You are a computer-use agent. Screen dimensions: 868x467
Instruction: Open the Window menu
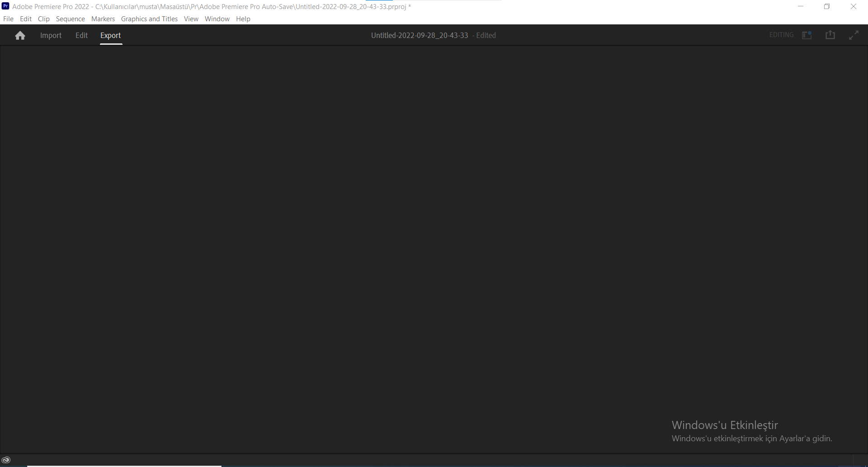pos(217,19)
